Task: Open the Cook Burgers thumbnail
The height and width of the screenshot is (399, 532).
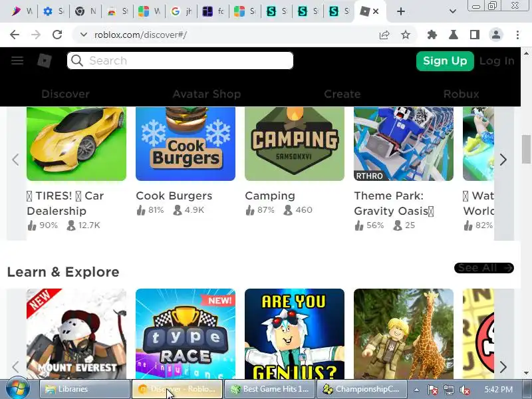Action: click(186, 144)
